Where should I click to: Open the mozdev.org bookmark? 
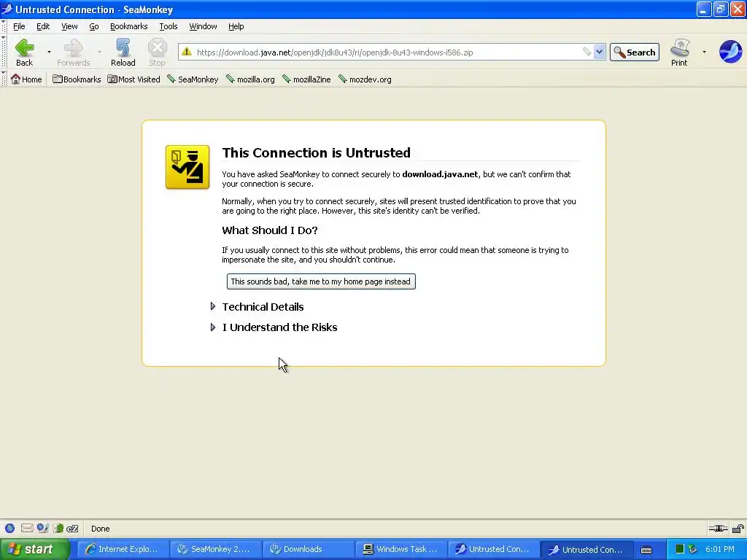(365, 79)
